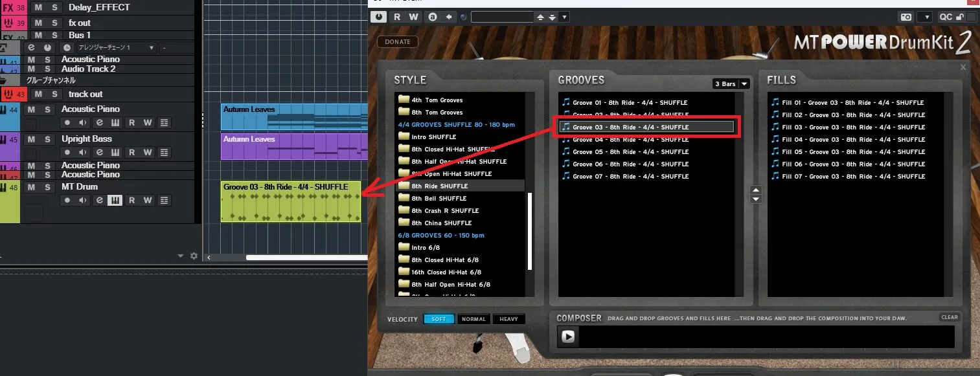This screenshot has height=376, width=980.
Task: Click lane display icon on Upright Bass track
Action: coord(164,153)
